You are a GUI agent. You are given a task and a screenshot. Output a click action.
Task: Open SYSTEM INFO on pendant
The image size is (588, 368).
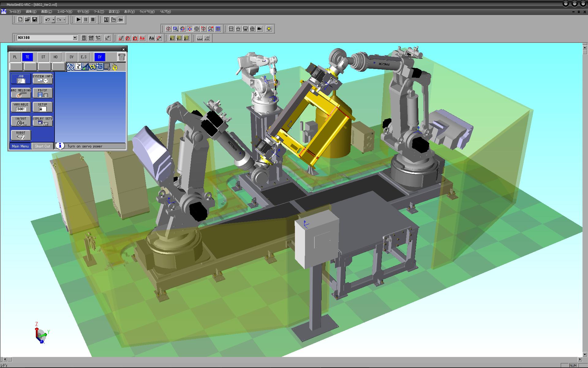coord(43,79)
